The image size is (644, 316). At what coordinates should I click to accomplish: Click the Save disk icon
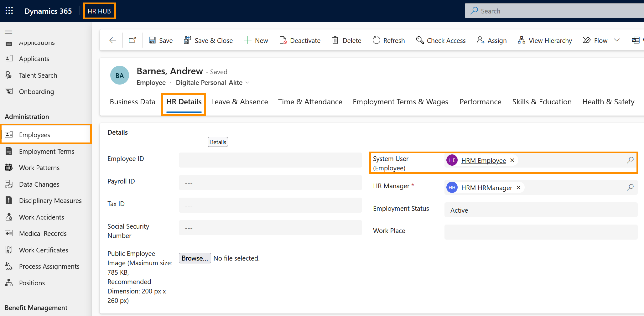click(152, 40)
